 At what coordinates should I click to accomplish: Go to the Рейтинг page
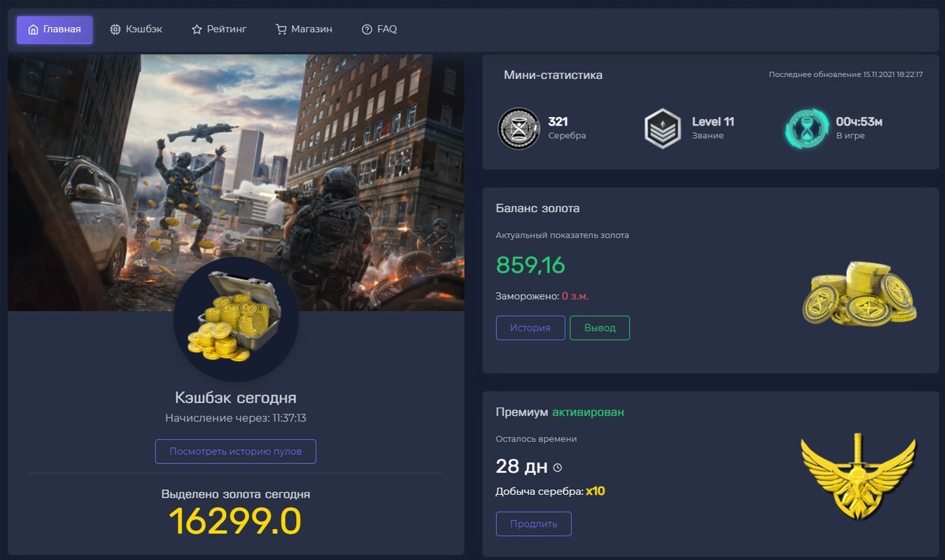point(219,29)
